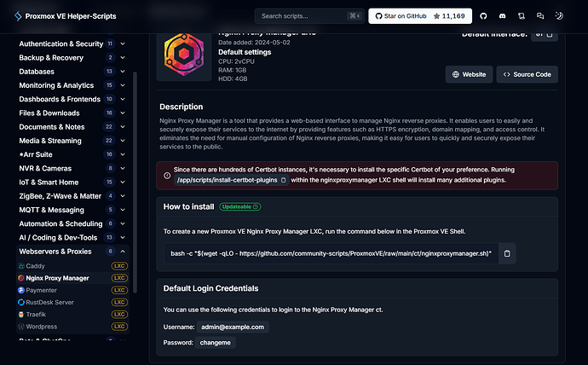Click the Updateable badge

[x=240, y=206]
